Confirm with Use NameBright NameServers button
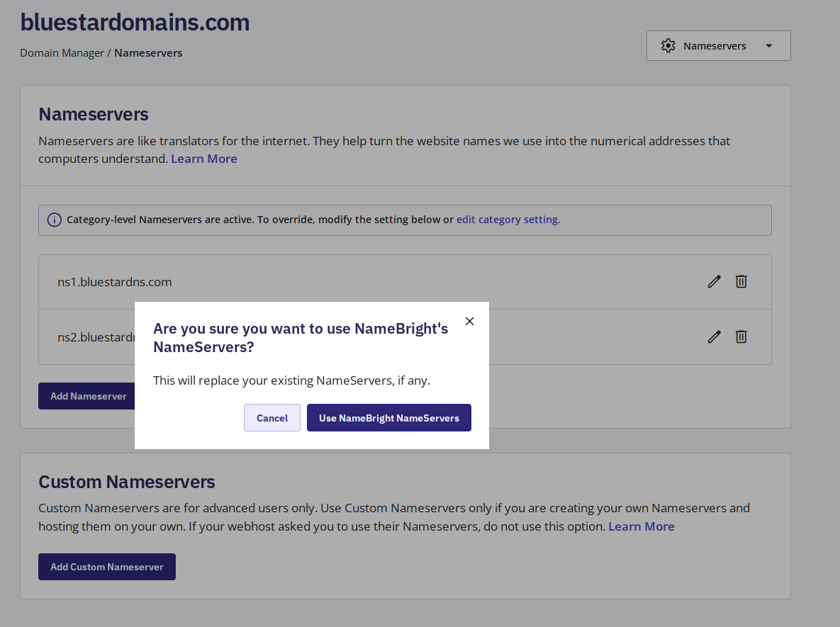Viewport: 840px width, 627px height. 388,418
